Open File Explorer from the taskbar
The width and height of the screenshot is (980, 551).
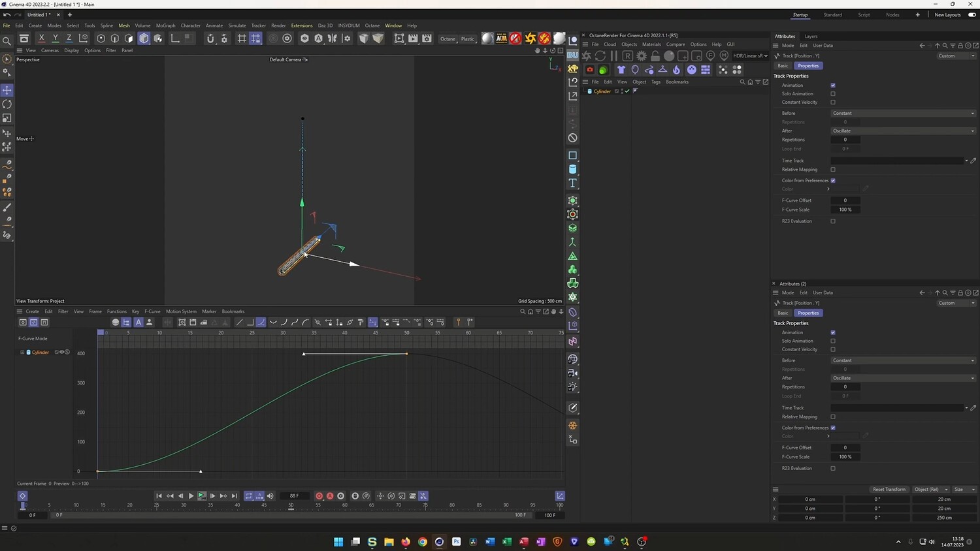(389, 542)
